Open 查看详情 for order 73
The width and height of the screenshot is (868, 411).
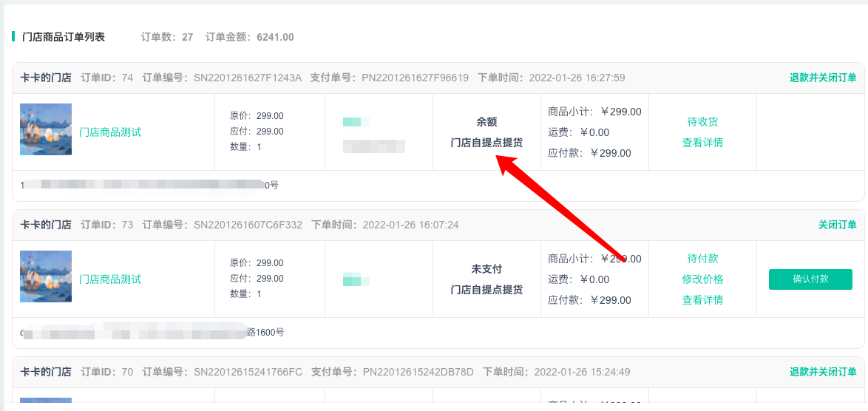702,300
